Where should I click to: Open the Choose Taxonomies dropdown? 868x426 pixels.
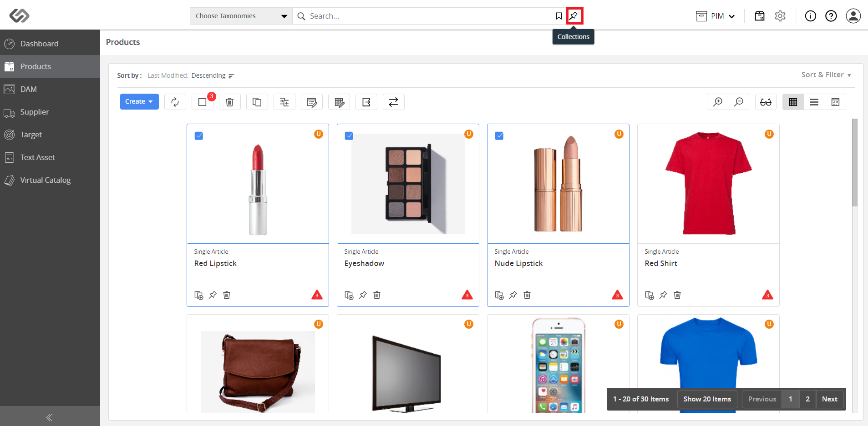(241, 16)
